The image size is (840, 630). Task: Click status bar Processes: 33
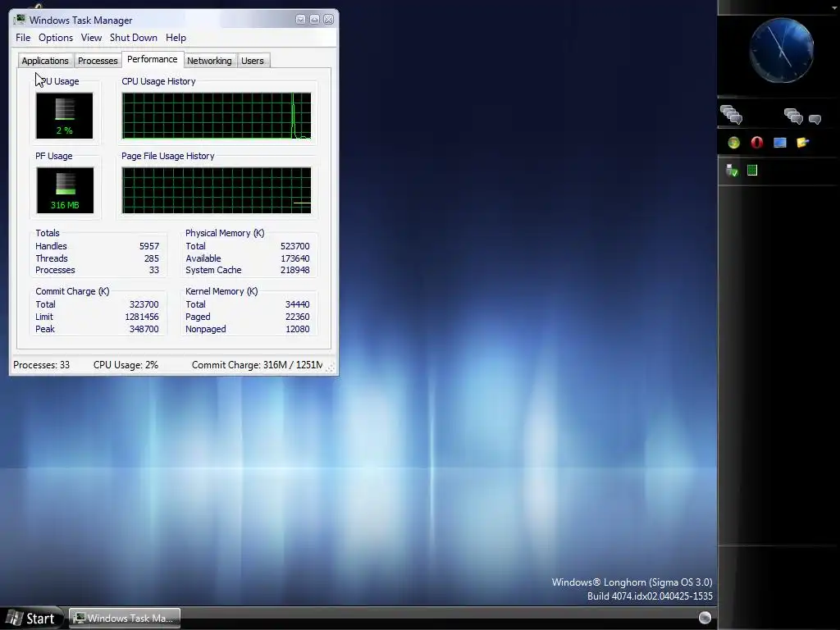click(x=41, y=365)
